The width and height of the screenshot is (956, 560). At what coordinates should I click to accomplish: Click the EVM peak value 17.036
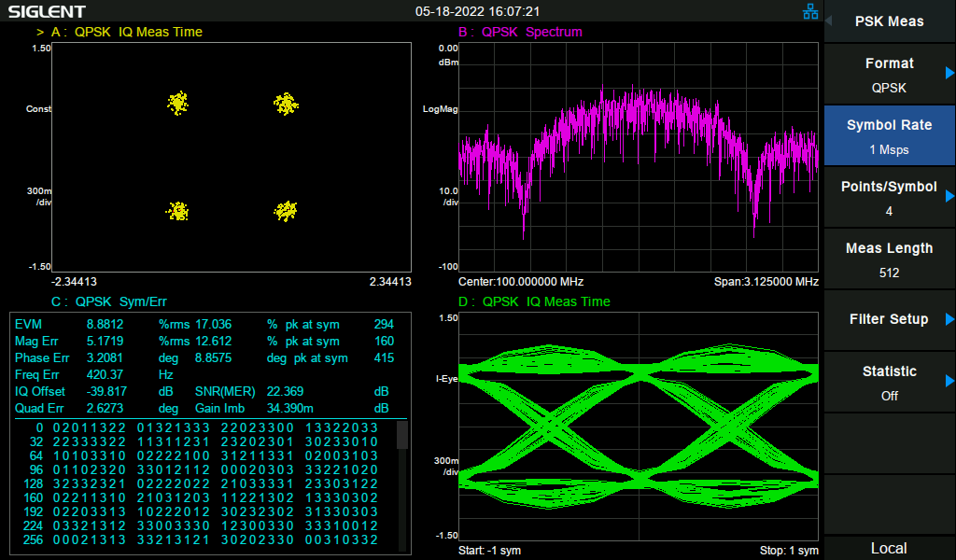point(214,325)
